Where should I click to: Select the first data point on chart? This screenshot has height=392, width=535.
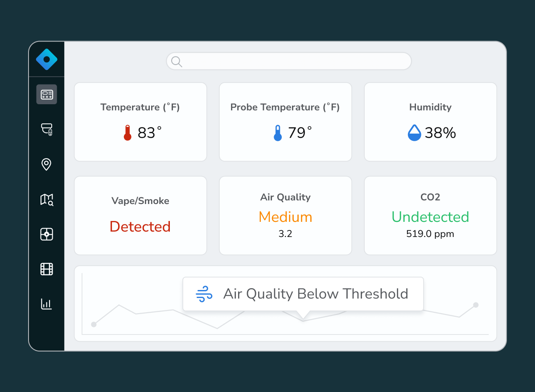pyautogui.click(x=94, y=324)
